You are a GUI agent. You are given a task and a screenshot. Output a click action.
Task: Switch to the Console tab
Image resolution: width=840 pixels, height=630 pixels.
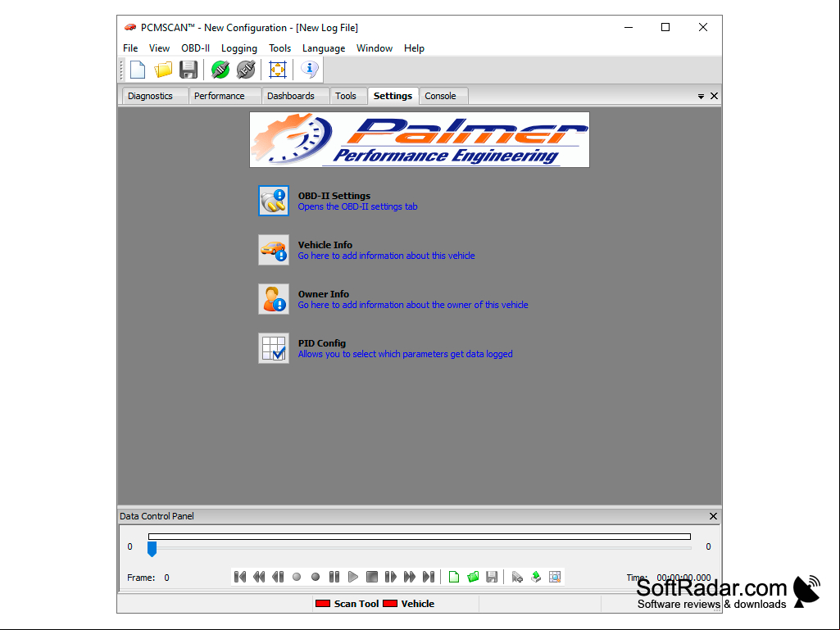[x=443, y=96]
